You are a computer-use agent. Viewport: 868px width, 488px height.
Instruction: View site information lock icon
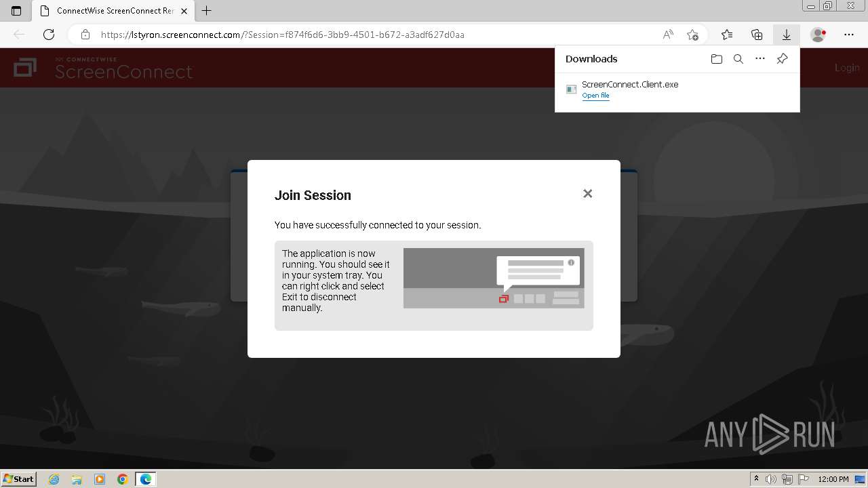pyautogui.click(x=85, y=35)
